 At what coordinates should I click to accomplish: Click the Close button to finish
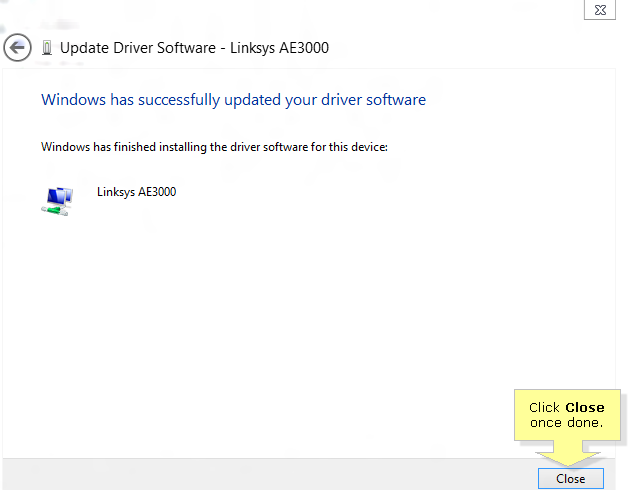(571, 478)
